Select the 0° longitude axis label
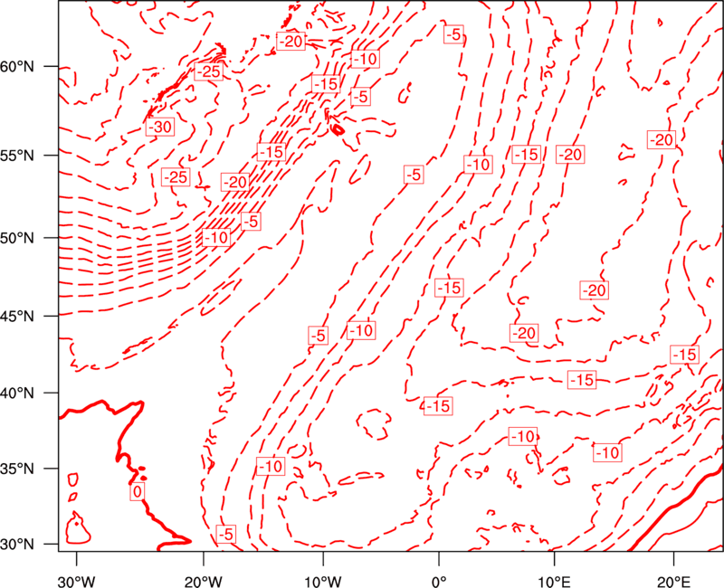724x588 pixels. click(x=439, y=581)
